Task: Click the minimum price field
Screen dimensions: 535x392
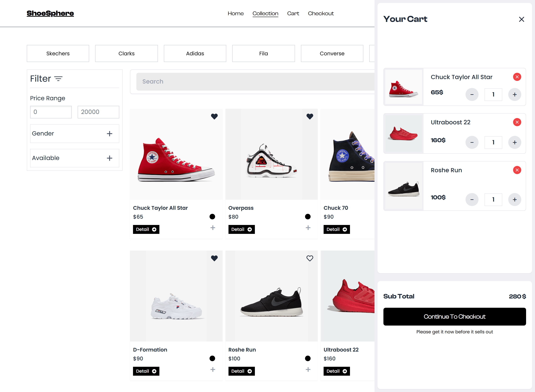Action: (51, 112)
